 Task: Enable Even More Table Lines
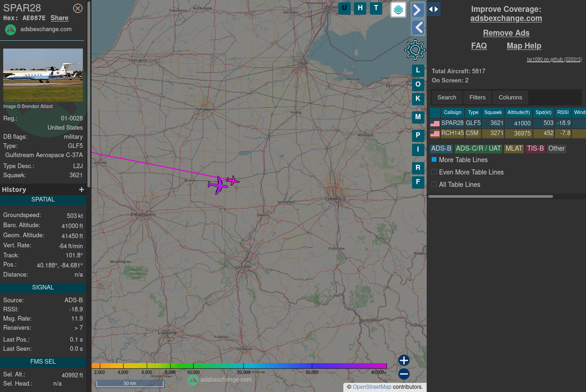(x=434, y=172)
